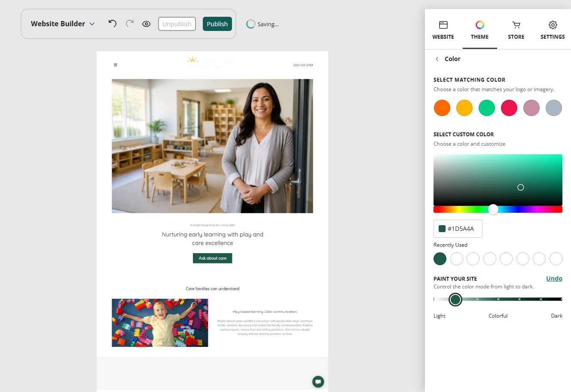Select the orange matching color swatch

(442, 108)
